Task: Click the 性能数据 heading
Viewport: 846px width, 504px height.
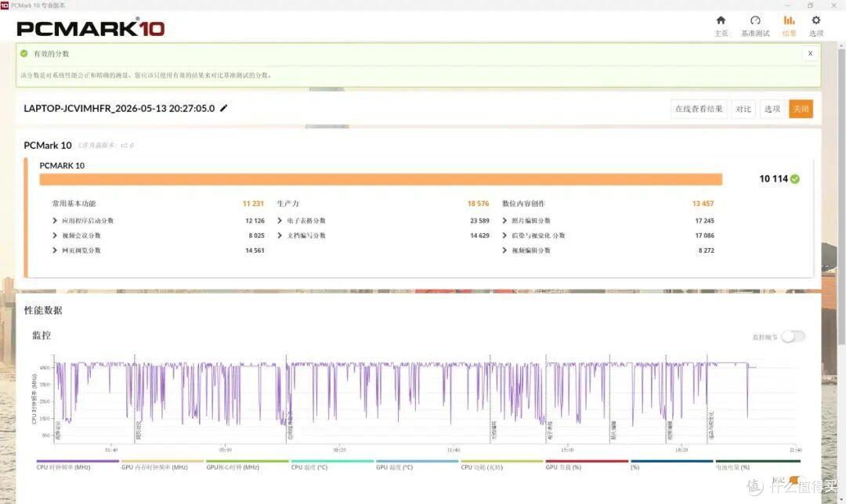Action: point(43,310)
